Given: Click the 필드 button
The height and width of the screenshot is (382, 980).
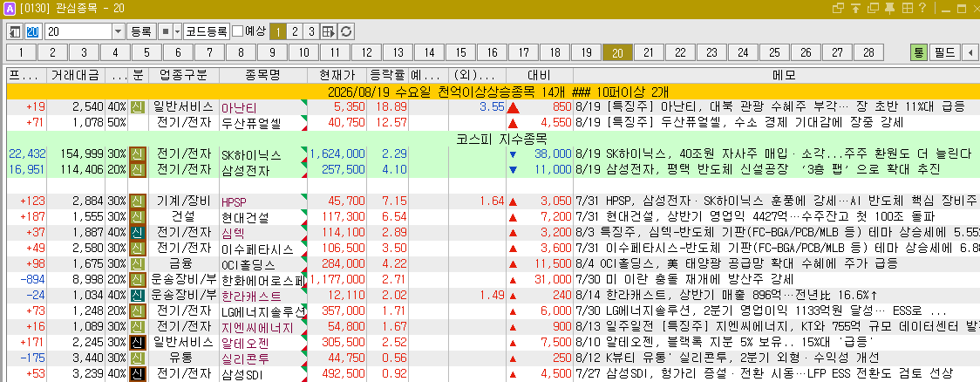Looking at the screenshot, I should [x=946, y=52].
